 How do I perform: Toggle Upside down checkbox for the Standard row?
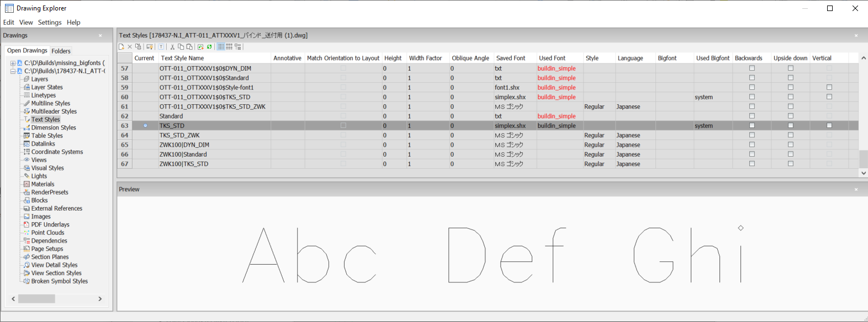tap(790, 116)
